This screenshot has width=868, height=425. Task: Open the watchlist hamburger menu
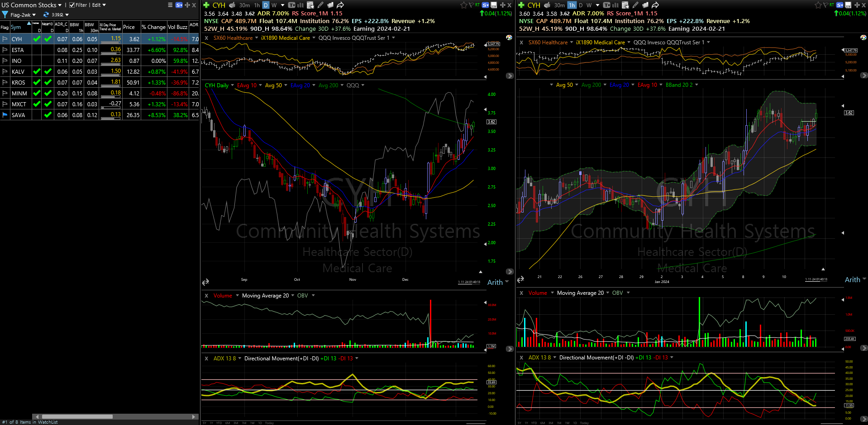170,5
